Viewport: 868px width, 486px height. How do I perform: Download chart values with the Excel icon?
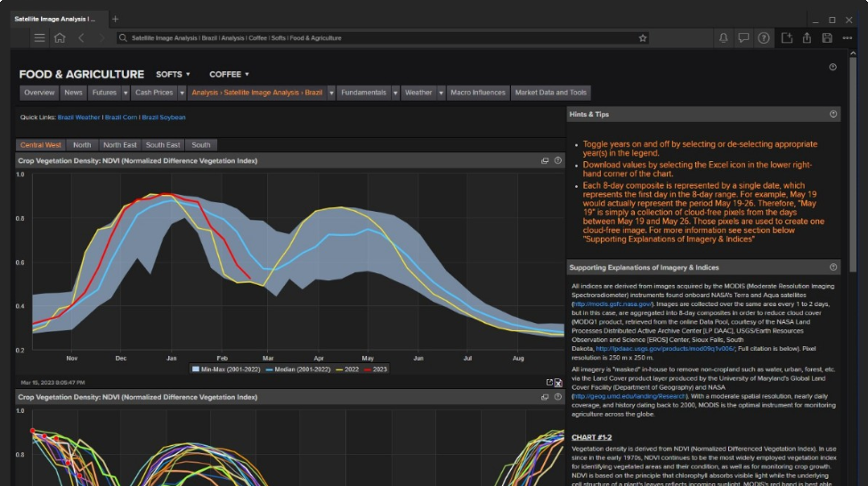point(558,383)
